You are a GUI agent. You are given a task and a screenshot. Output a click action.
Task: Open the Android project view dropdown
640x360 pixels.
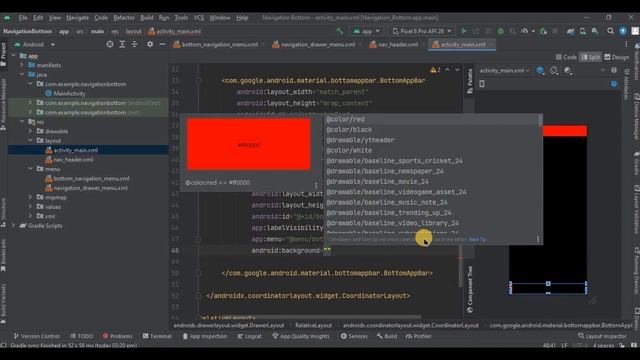pos(35,44)
